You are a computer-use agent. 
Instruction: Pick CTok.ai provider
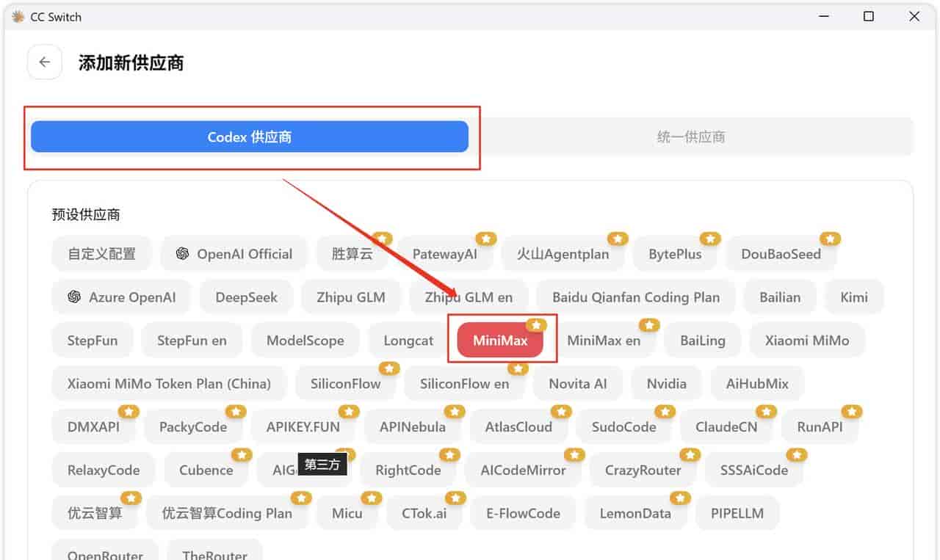424,513
